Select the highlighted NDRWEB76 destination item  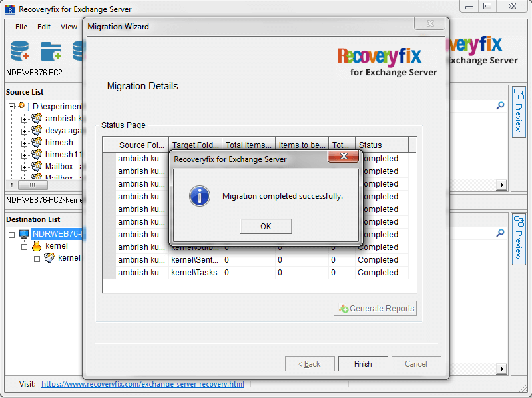pos(57,234)
